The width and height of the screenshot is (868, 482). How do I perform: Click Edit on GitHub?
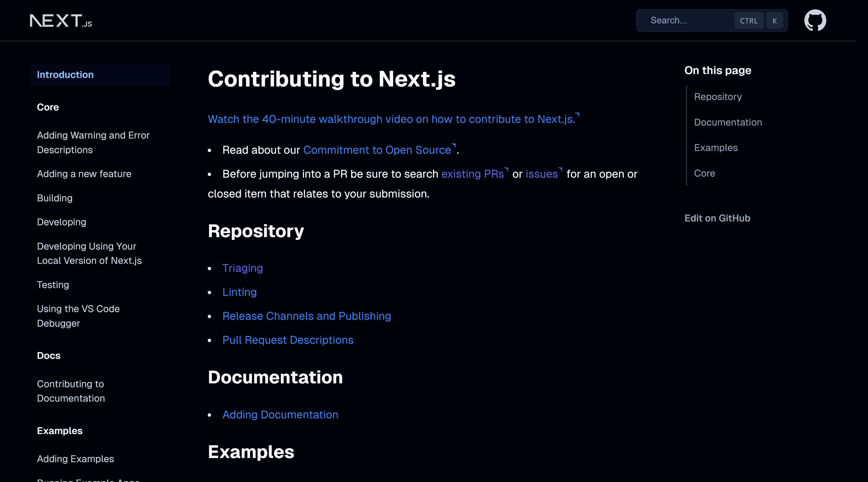click(717, 218)
